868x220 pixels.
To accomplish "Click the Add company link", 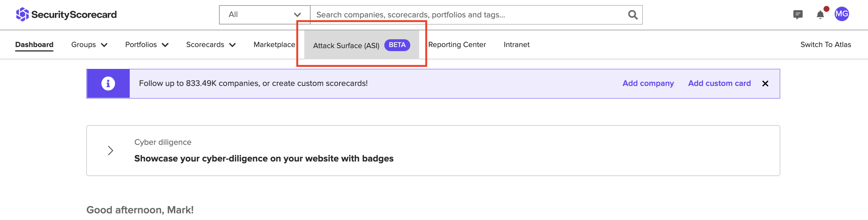I will 648,83.
